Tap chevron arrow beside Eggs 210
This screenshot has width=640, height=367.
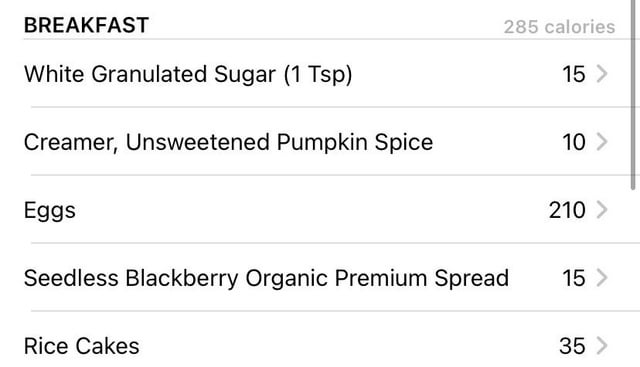602,210
